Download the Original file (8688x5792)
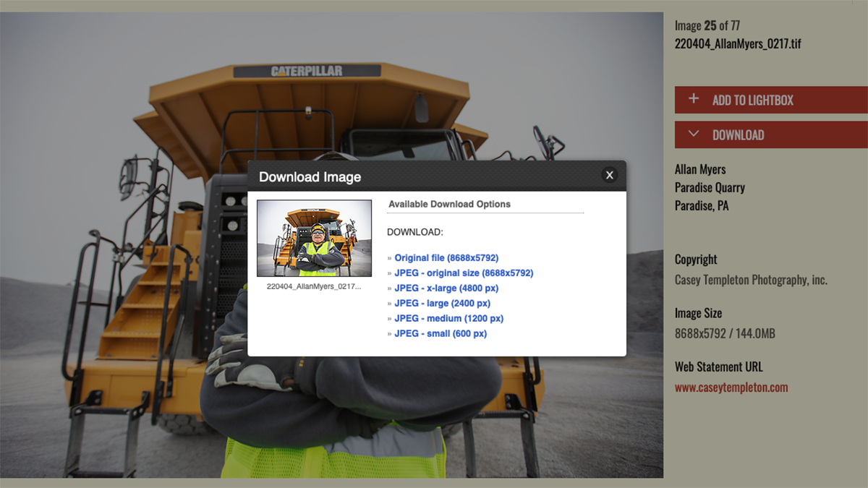Image resolution: width=868 pixels, height=488 pixels. pyautogui.click(x=446, y=258)
